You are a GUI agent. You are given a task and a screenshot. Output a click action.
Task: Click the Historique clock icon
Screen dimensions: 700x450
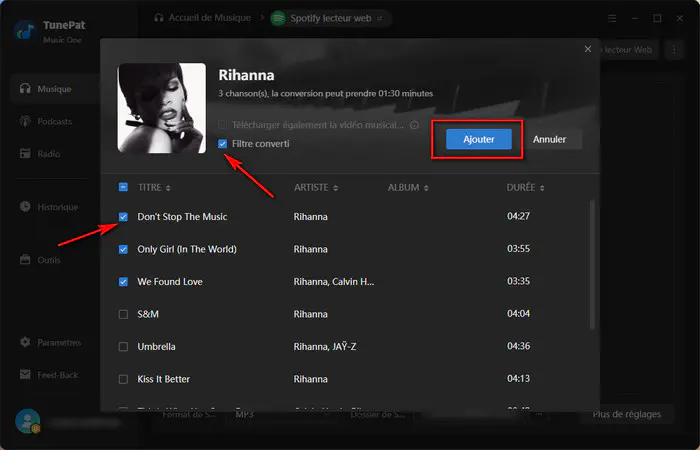pos(25,206)
